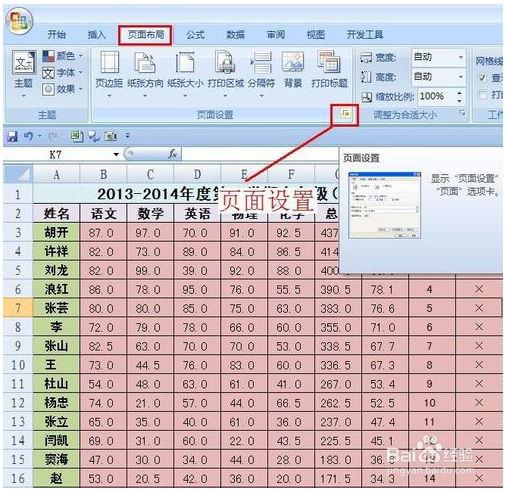
Task: Click the Select All corner of the sheet
Action: pos(18,174)
